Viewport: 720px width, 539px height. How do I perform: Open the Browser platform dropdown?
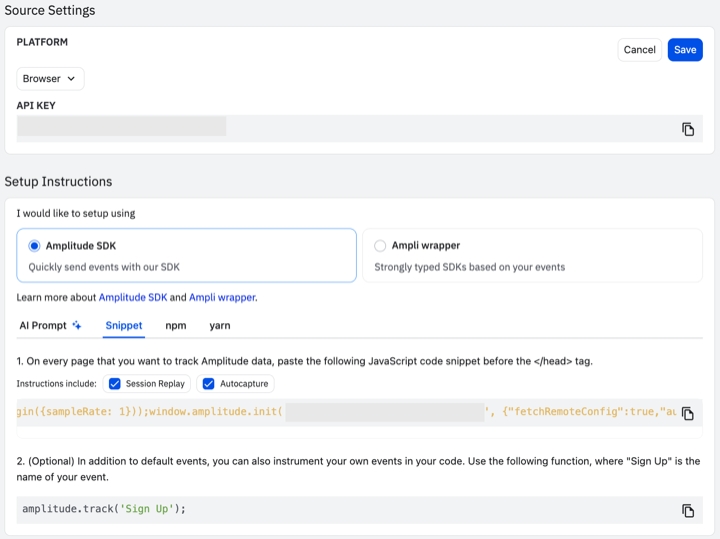coord(50,79)
